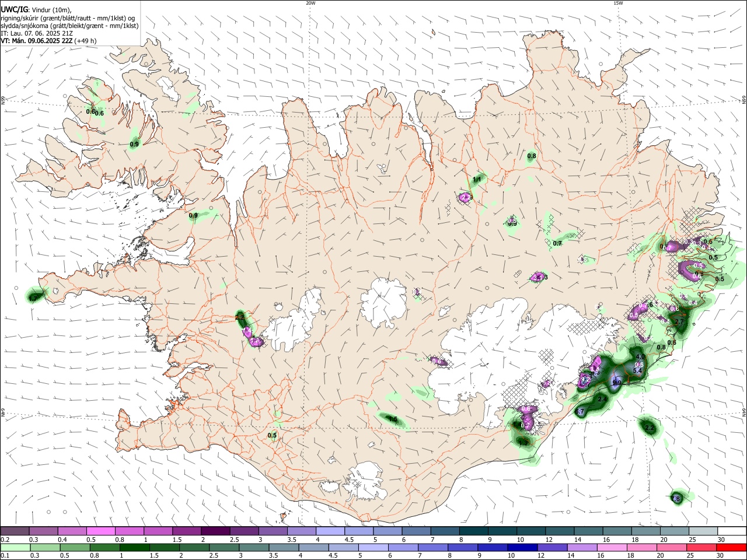Click the bright red swatch ending the rain scale
747x560 pixels.
coord(731,547)
